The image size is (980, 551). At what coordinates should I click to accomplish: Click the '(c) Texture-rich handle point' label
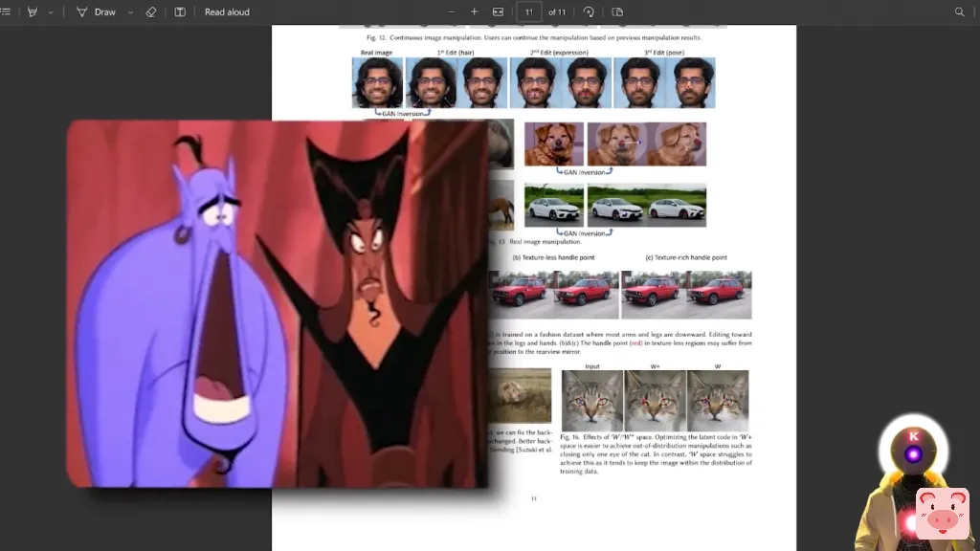[686, 257]
